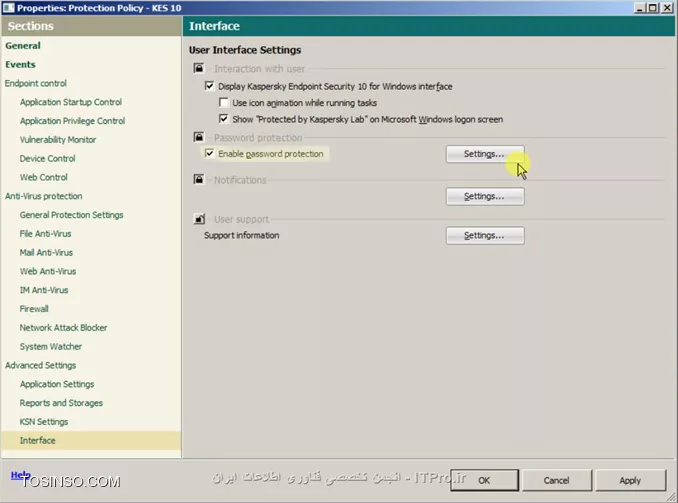This screenshot has height=503, width=678.
Task: Open IM Anti-Virus section
Action: [x=44, y=290]
